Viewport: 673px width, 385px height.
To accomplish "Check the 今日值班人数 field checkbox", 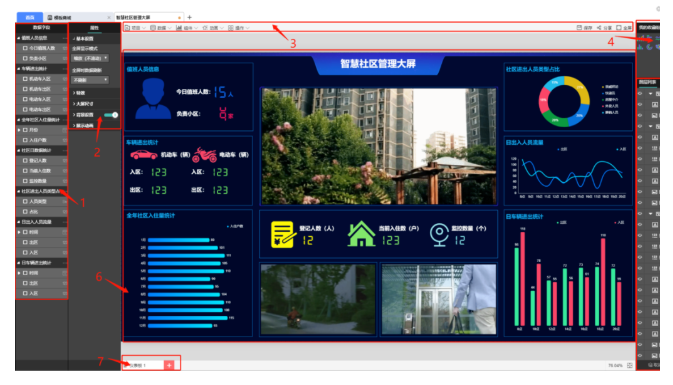I will point(25,48).
